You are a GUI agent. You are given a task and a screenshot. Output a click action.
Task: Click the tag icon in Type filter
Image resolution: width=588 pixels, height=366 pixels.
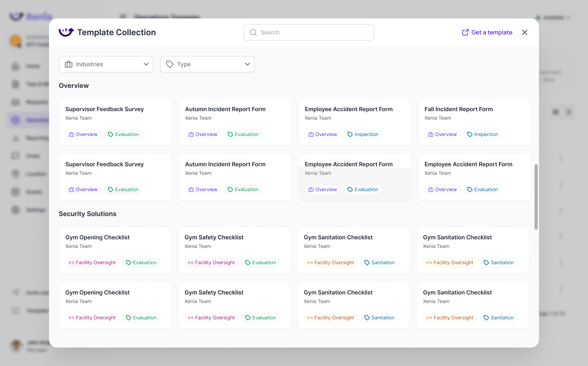(x=170, y=64)
